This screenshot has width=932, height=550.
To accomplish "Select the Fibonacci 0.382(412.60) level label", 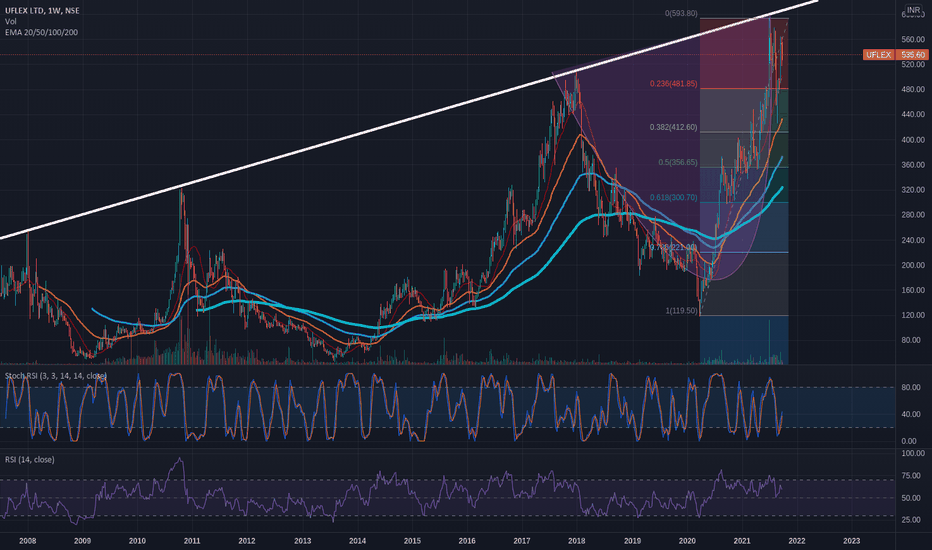I will click(x=673, y=127).
